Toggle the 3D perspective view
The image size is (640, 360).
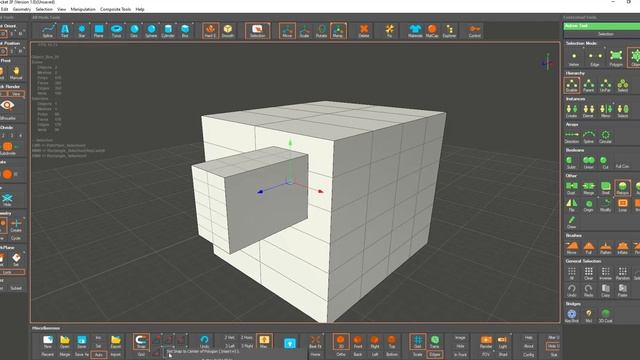tap(340, 342)
